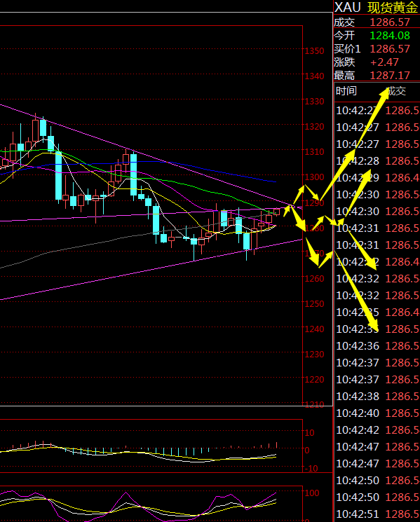This screenshot has width=420, height=522.
Task: Click the 今开 label
Action: click(344, 36)
